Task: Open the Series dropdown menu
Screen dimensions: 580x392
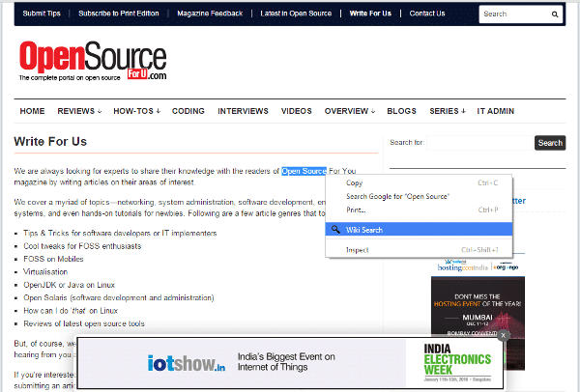Action: pos(448,111)
